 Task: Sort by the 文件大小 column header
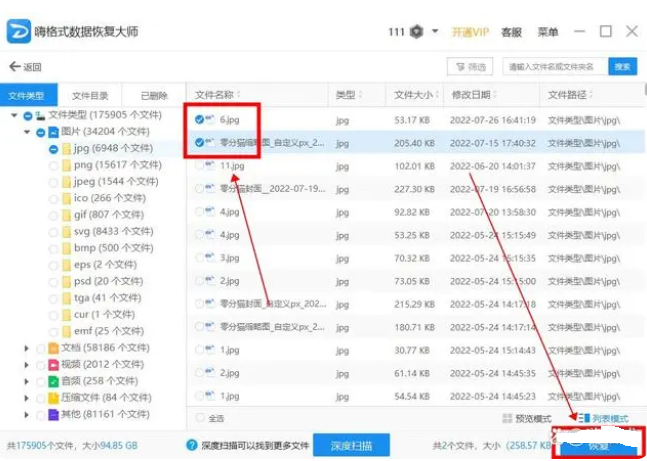[413, 95]
